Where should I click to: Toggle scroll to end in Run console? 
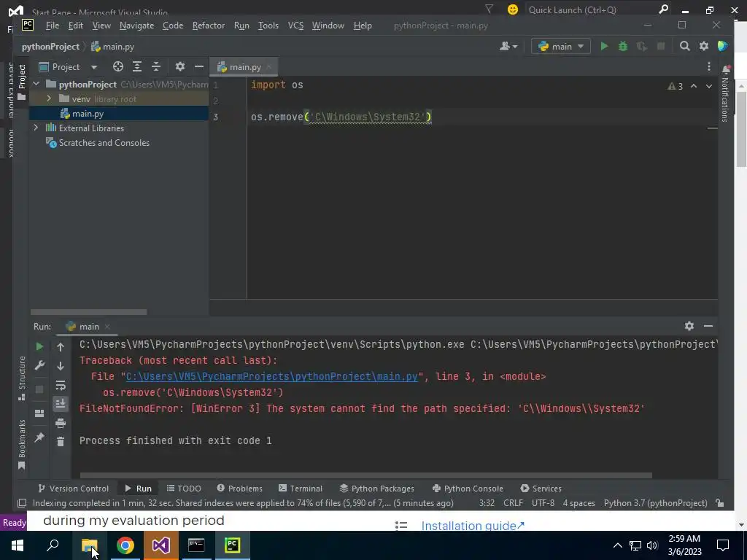tap(61, 404)
